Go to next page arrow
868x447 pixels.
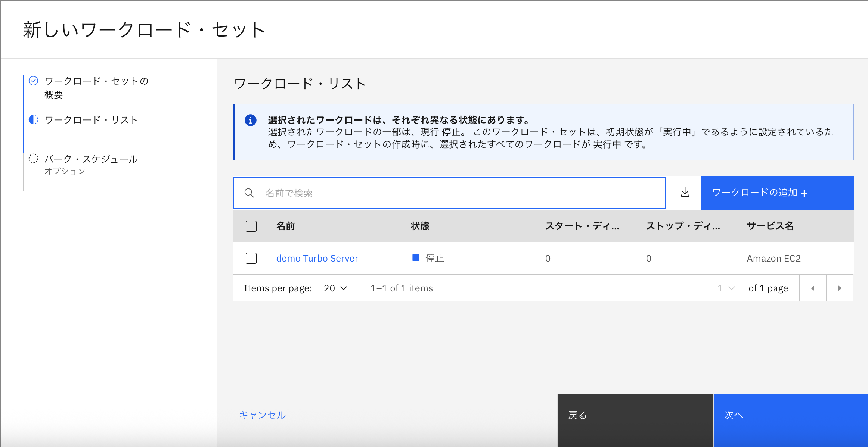click(x=840, y=288)
